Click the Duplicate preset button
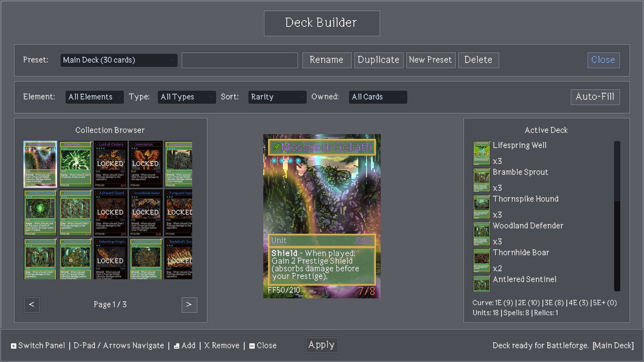This screenshot has width=644, height=362. (379, 60)
